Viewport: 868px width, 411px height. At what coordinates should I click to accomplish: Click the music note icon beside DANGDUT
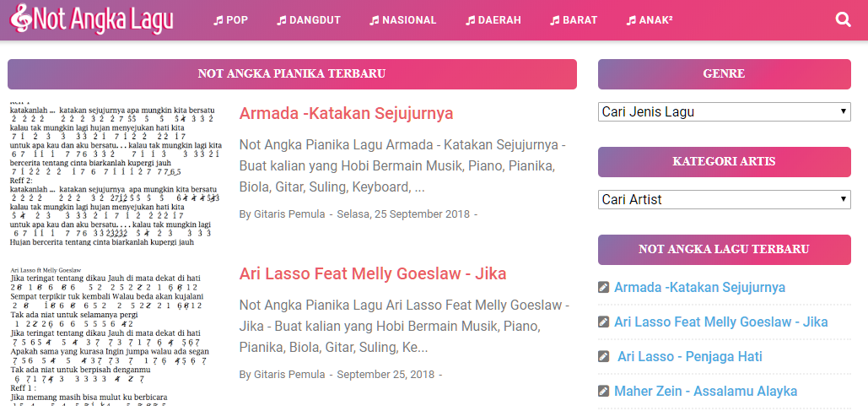[281, 20]
